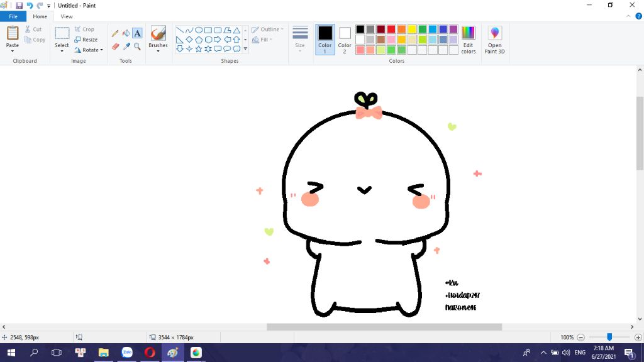Save the drawing from Quick Access Toolbar
This screenshot has width=644, height=362.
pos(19,6)
